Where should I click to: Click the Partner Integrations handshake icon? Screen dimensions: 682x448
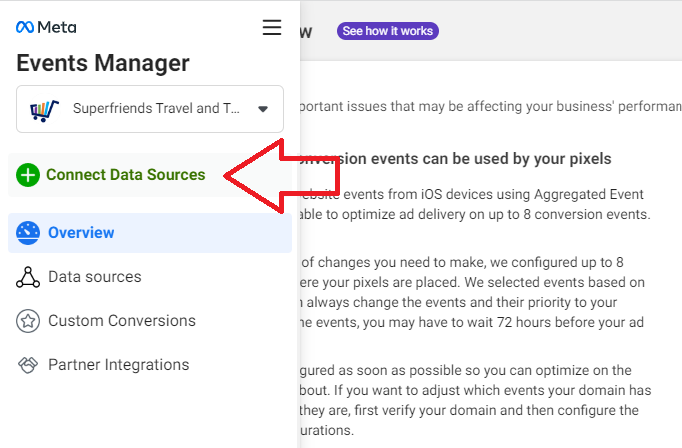point(28,365)
